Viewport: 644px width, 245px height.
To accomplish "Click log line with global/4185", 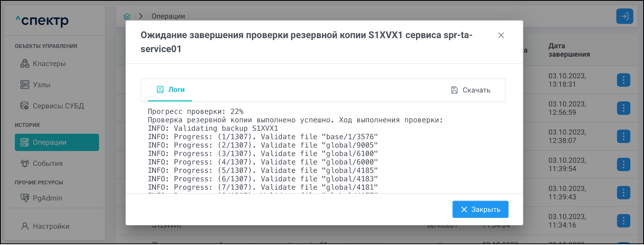I will [263, 170].
